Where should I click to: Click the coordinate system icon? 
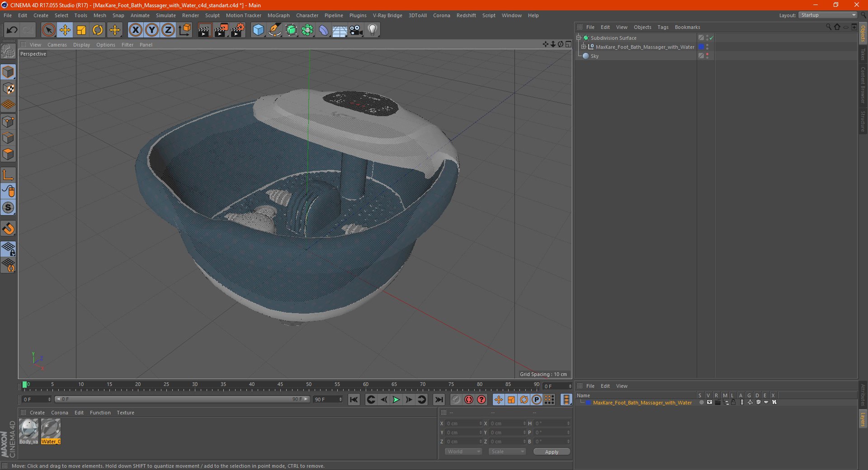pyautogui.click(x=185, y=30)
